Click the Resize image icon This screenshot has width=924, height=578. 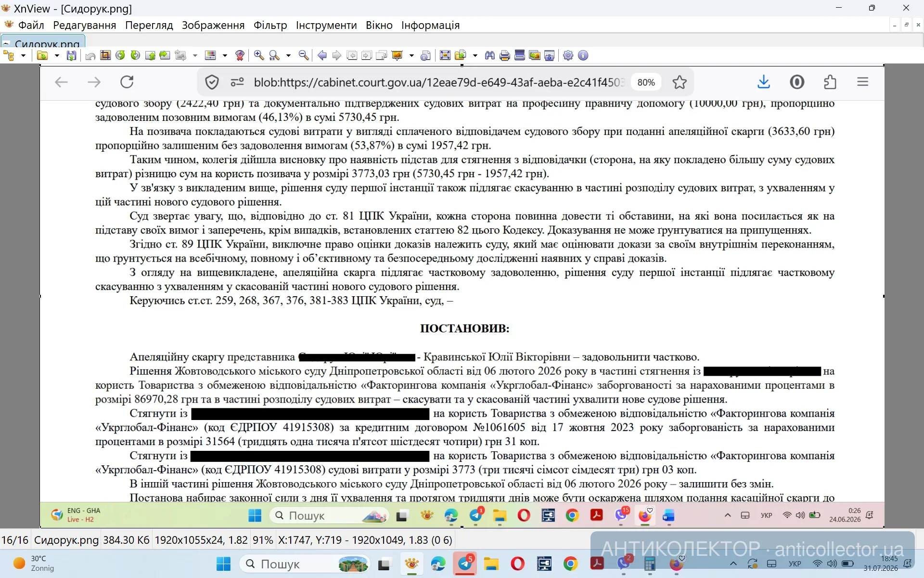point(180,55)
